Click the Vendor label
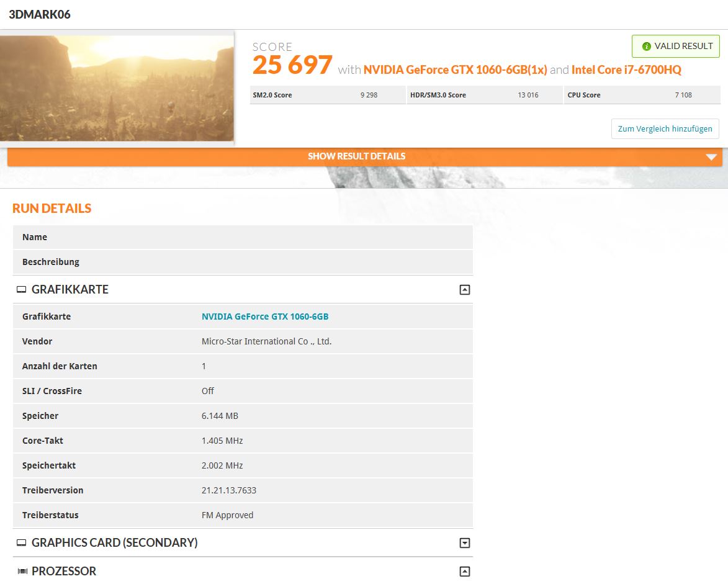Screen dimensions: 728x584 [37, 342]
